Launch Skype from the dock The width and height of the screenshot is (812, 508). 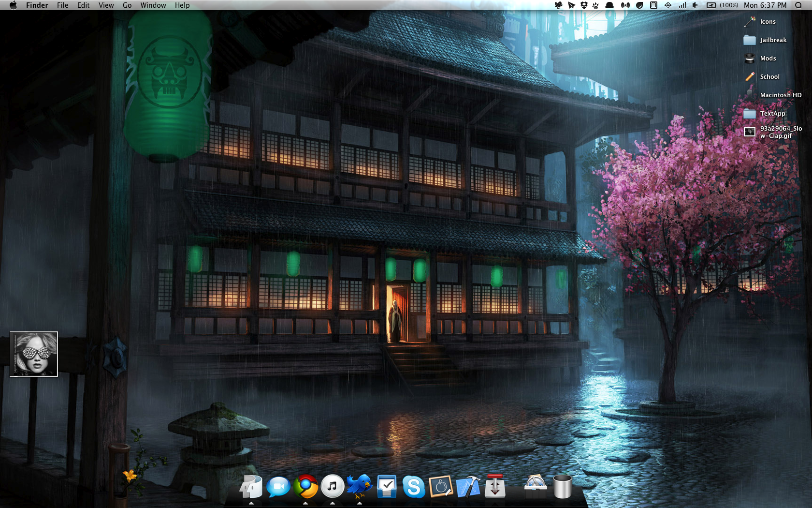click(x=414, y=487)
